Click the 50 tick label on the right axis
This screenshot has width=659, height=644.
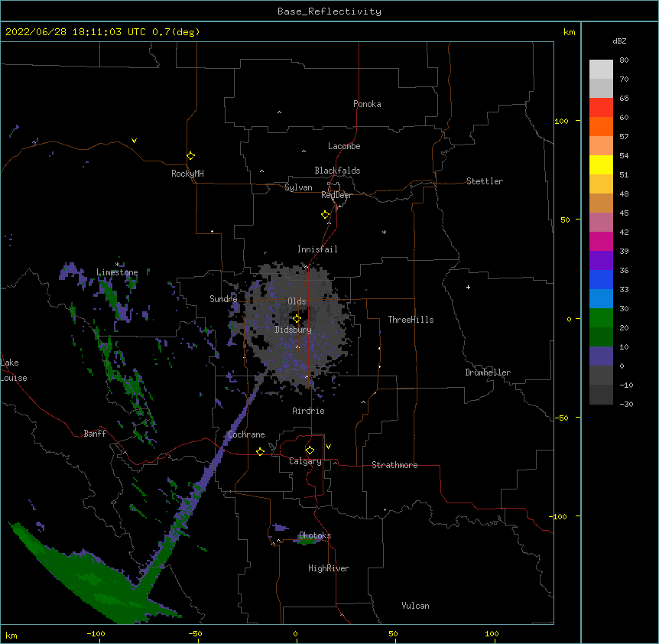coord(565,220)
